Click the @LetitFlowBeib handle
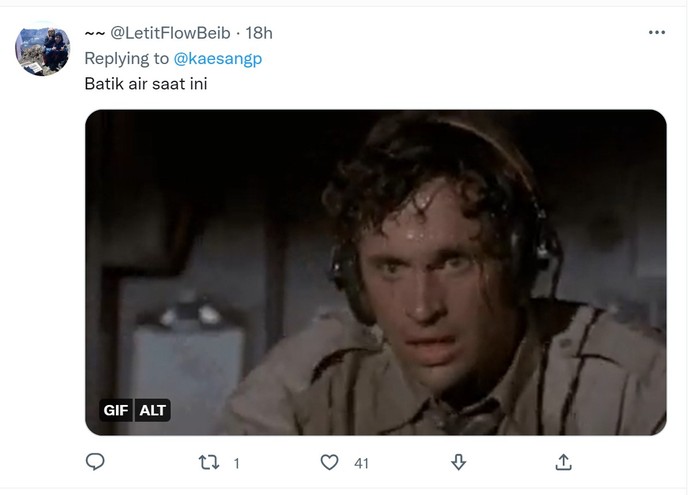Screen dimensions: 700x495 click(x=170, y=33)
